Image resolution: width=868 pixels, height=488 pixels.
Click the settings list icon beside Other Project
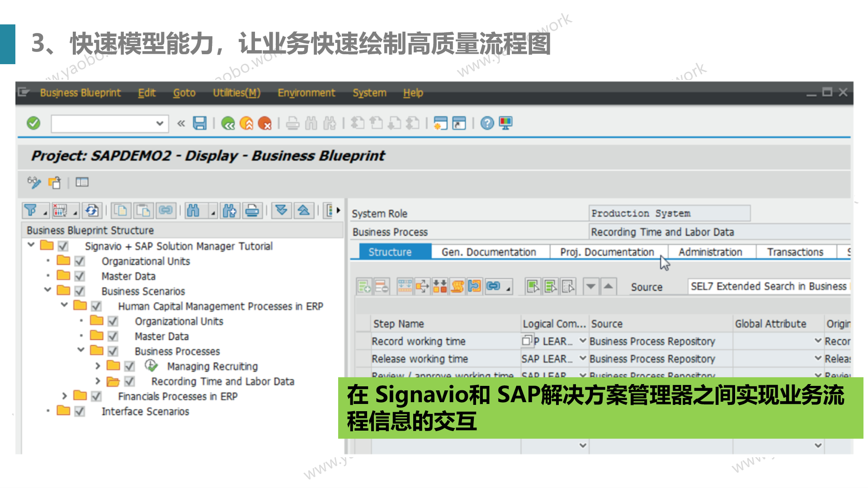[x=82, y=183]
